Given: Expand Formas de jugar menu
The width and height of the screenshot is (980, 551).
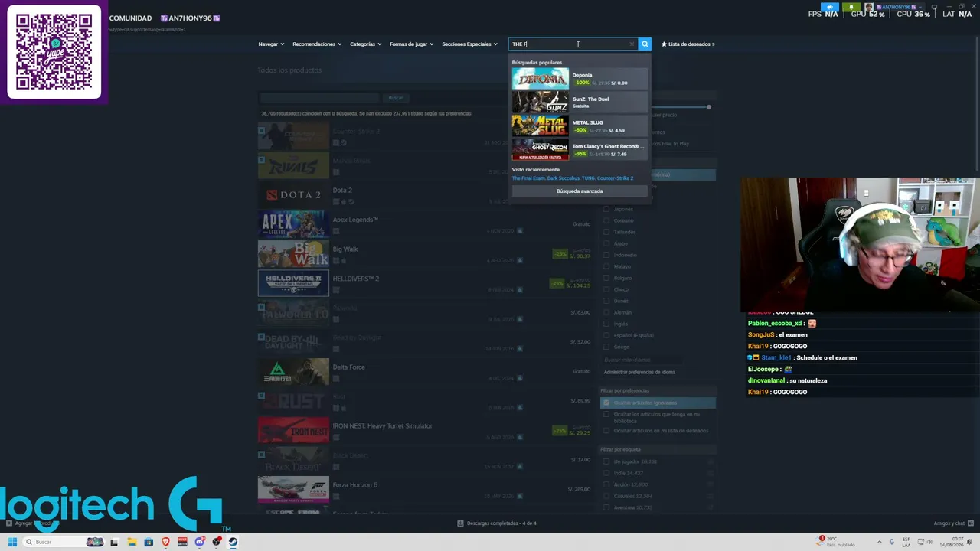Looking at the screenshot, I should pos(411,44).
